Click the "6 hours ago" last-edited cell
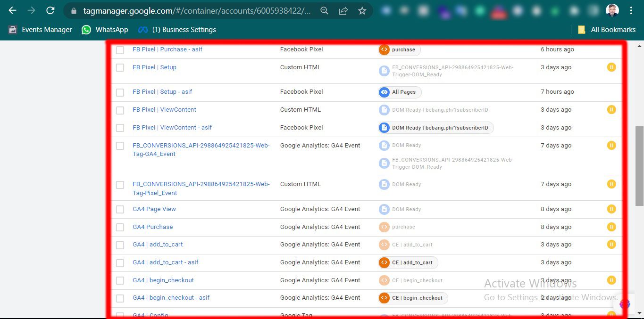644x319 pixels. click(557, 49)
